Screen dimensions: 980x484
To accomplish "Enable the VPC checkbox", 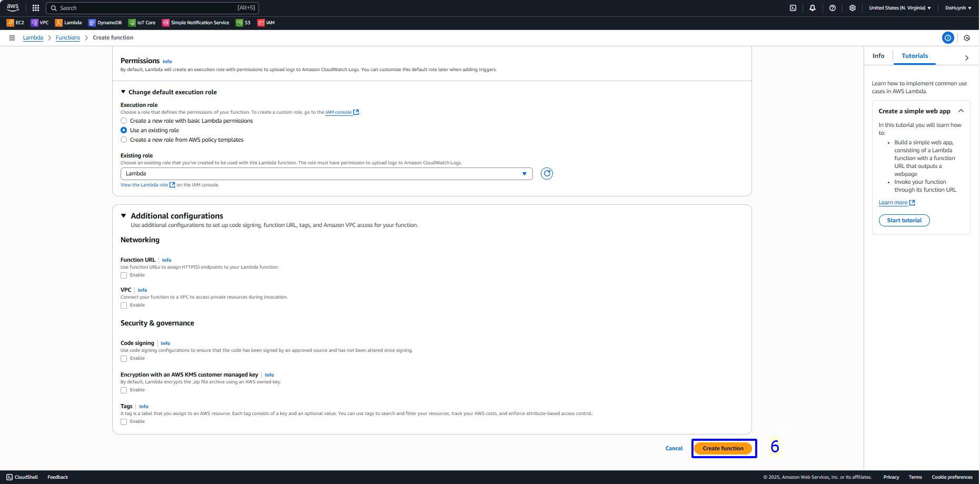I will (124, 305).
